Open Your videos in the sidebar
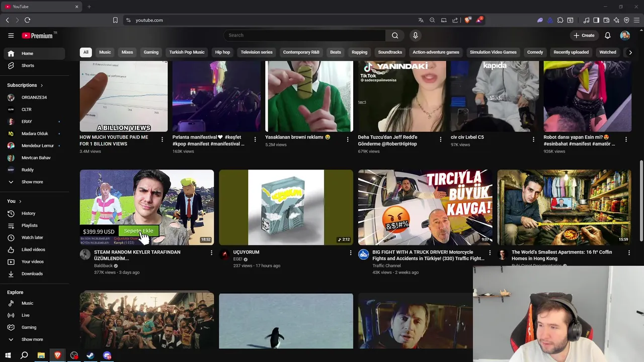This screenshot has height=362, width=644. point(34,261)
